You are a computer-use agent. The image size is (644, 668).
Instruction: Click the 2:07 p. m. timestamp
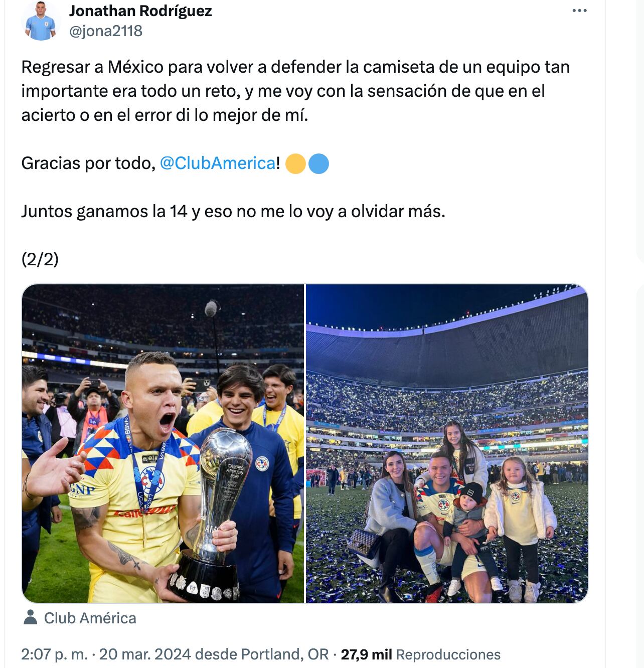point(54,654)
